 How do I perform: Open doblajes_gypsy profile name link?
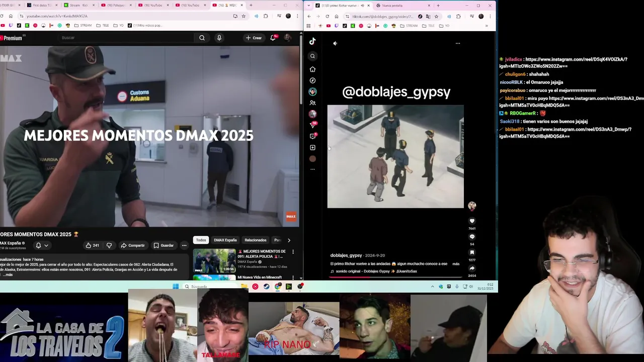[x=346, y=255]
